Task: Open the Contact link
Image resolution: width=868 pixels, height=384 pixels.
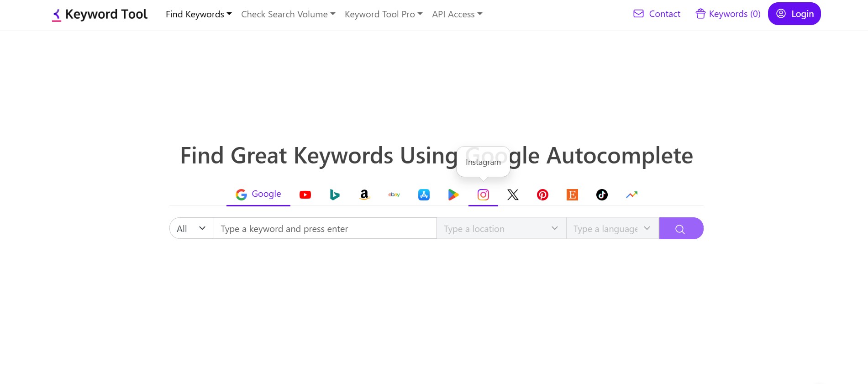Action: coord(657,14)
